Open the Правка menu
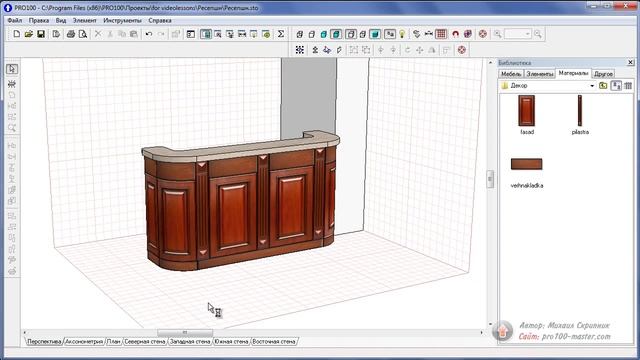The width and height of the screenshot is (640, 360). 39,20
